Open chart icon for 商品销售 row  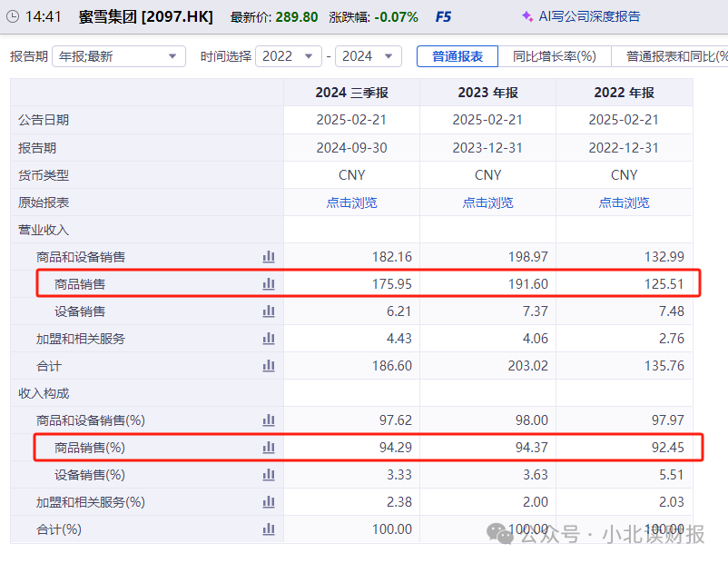click(x=269, y=284)
